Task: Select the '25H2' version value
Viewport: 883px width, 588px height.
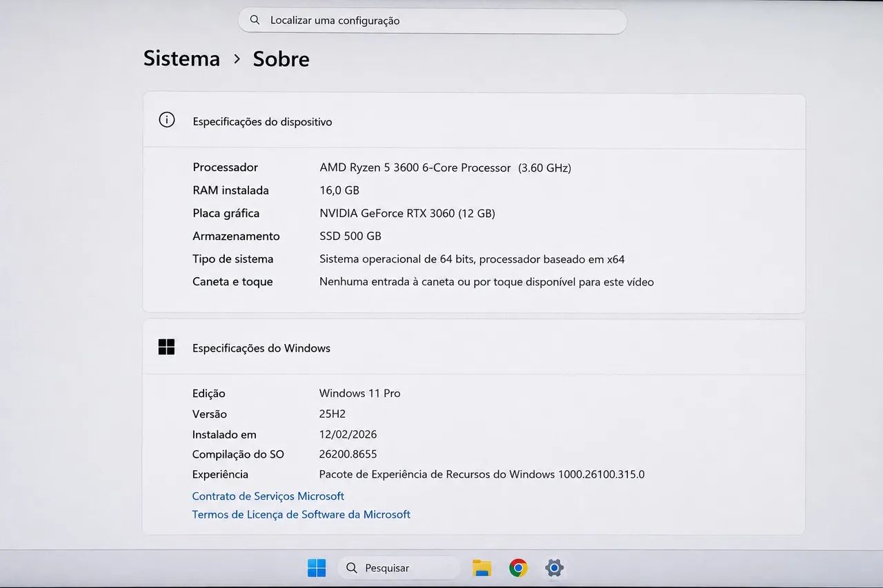Action: pos(333,414)
